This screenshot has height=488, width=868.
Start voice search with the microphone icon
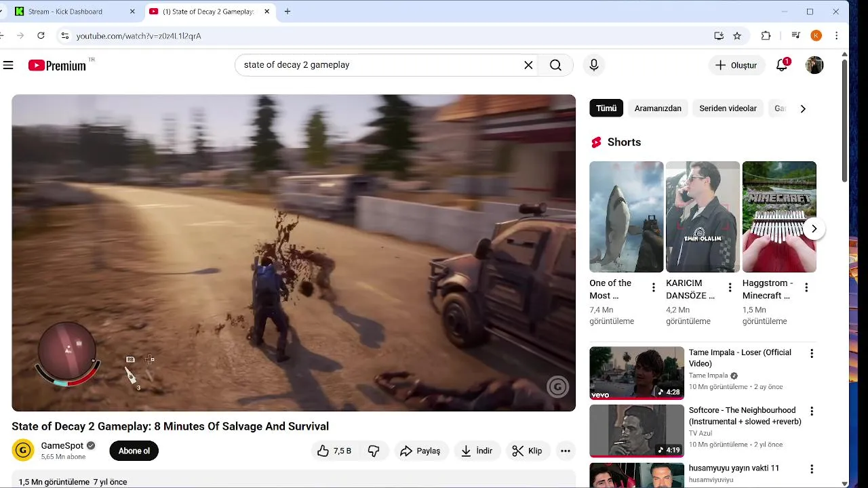[x=594, y=65]
